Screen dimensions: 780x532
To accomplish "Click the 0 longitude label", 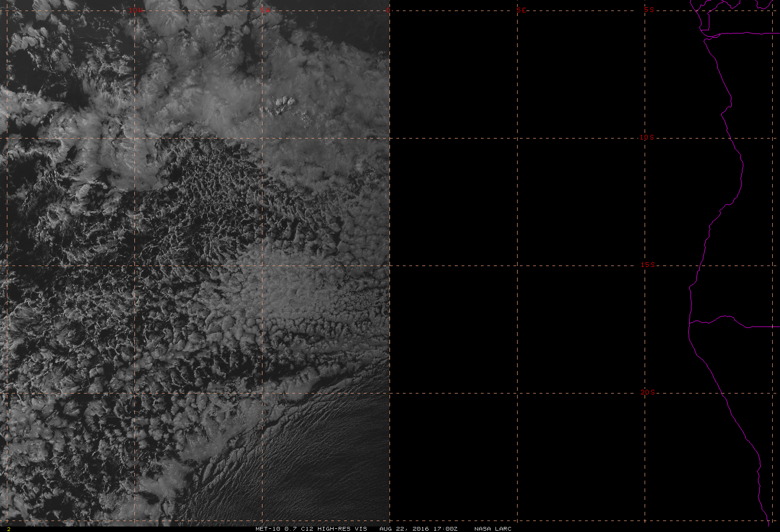I will point(388,10).
